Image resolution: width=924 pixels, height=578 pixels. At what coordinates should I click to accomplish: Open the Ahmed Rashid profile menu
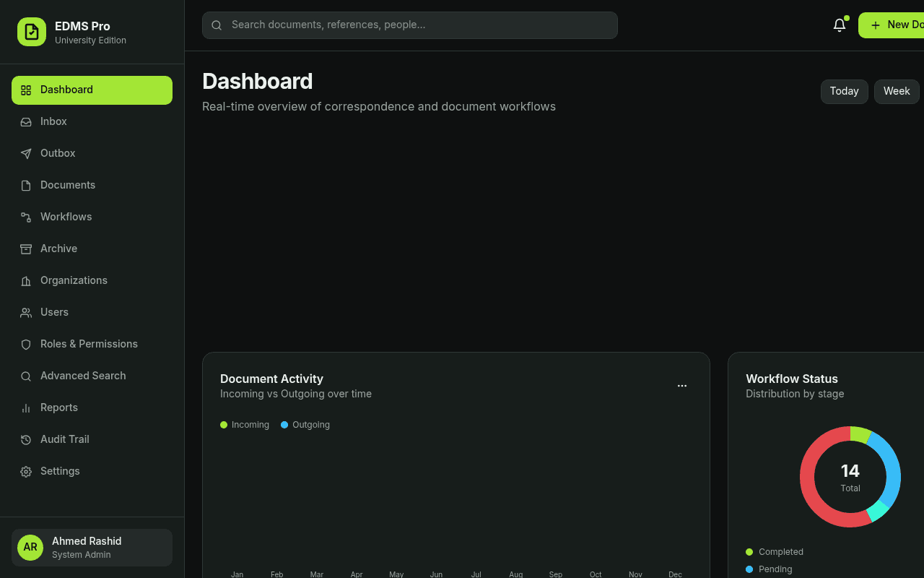coord(92,548)
